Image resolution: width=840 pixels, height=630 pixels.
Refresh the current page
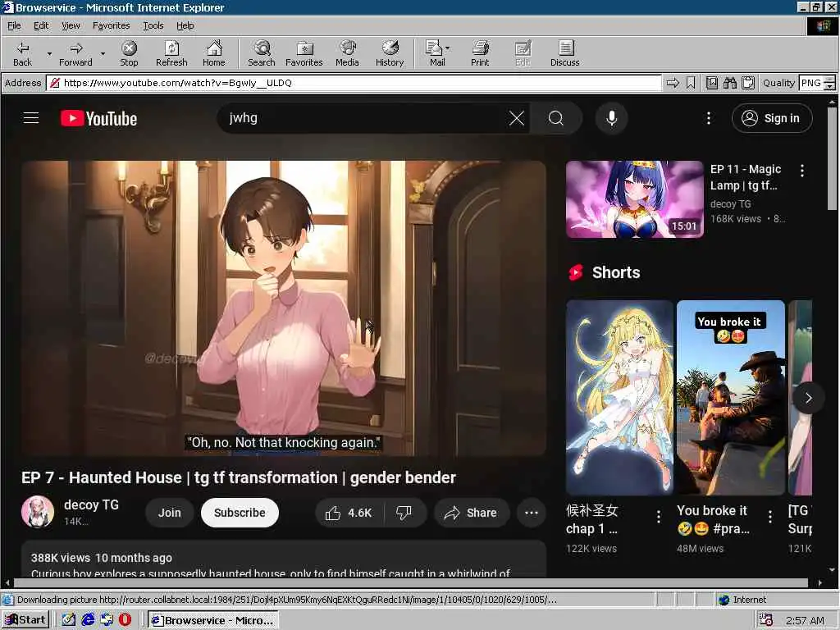tap(171, 53)
